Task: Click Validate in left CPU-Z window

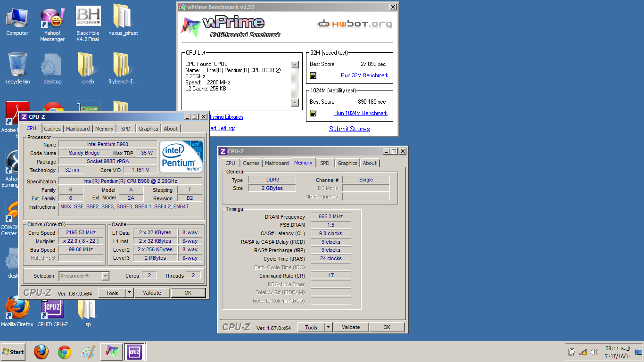Action: click(152, 293)
